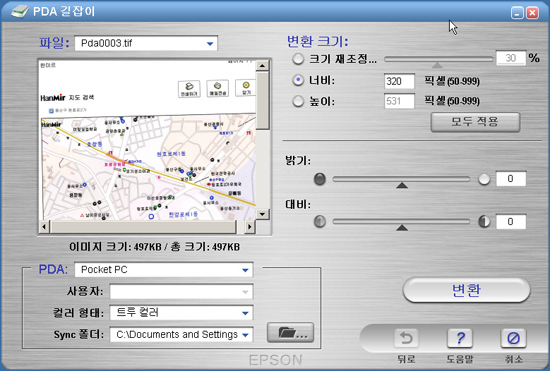The width and height of the screenshot is (550, 371).
Task: Click the 대비 contrast slider track
Action: (401, 222)
